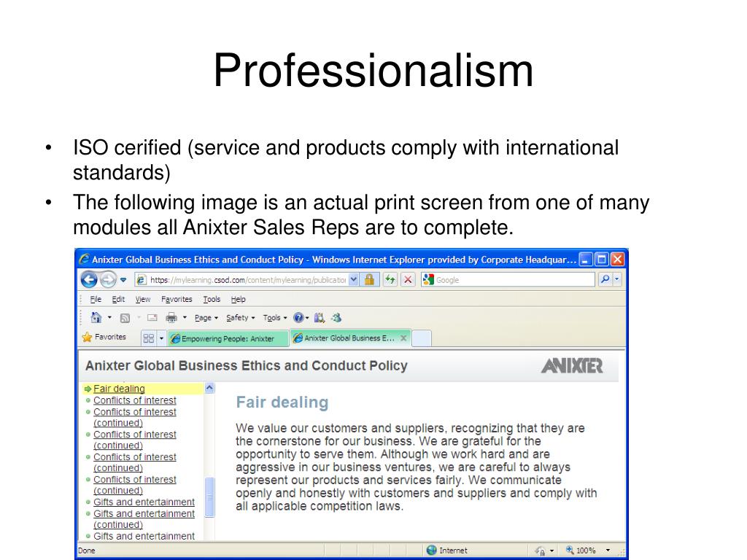Open the Fair dealing link

click(119, 389)
